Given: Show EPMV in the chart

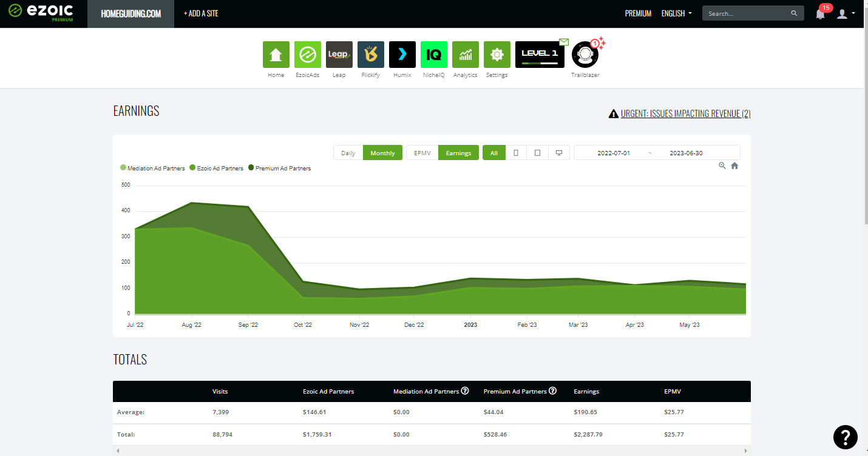Looking at the screenshot, I should 422,153.
